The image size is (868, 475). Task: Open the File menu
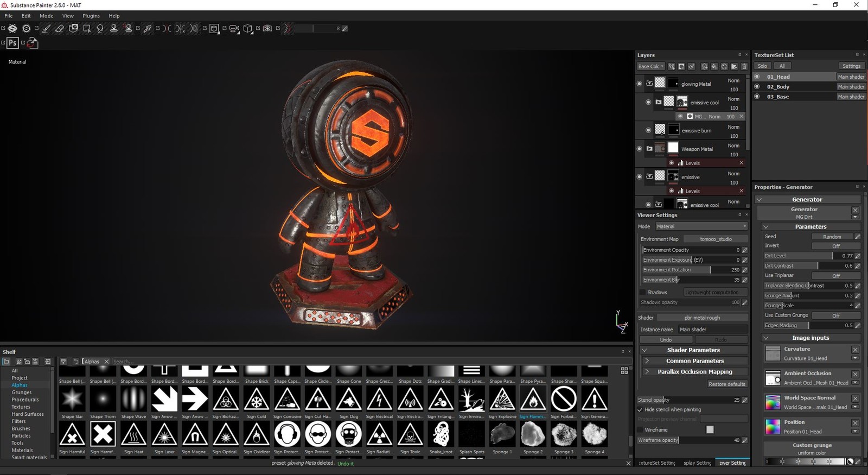click(9, 16)
